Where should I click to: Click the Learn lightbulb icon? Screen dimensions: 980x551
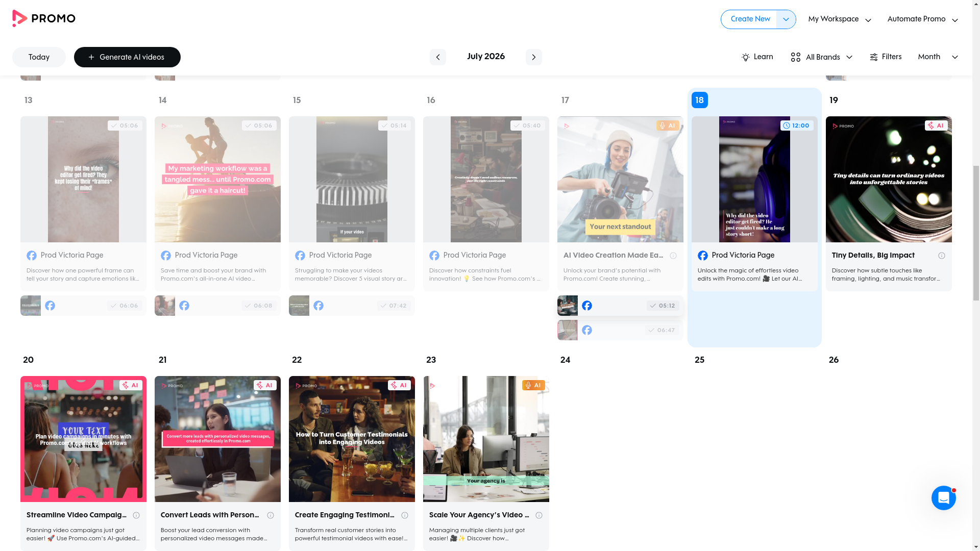pos(746,57)
